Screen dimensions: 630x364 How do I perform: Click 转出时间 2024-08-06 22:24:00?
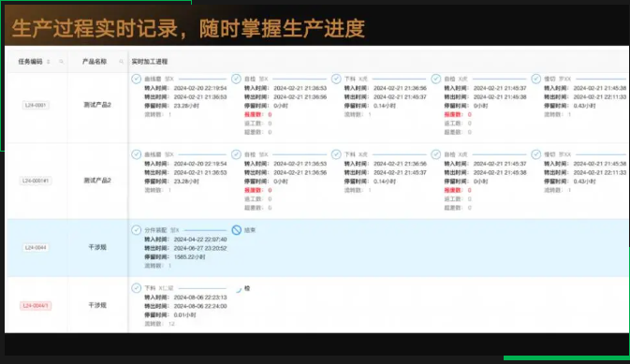pos(185,306)
